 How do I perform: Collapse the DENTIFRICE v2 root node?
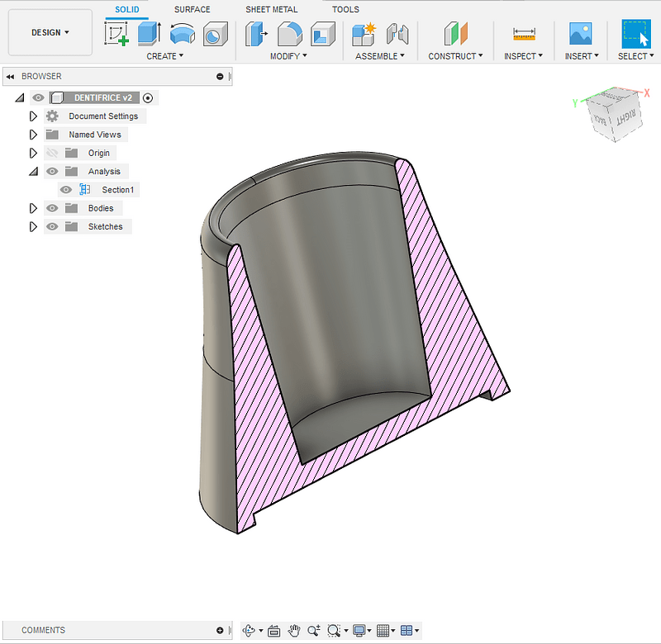(x=20, y=97)
